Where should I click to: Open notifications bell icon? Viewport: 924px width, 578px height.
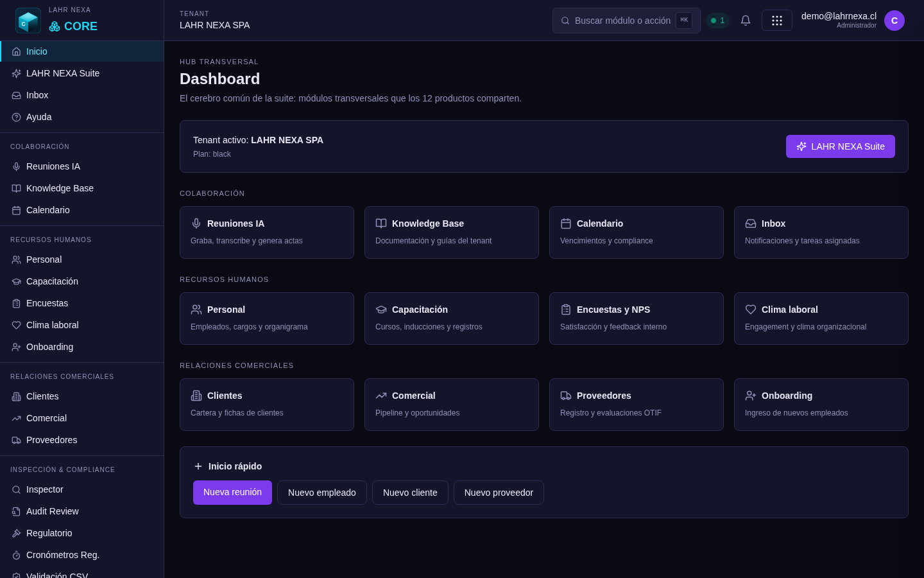[746, 21]
